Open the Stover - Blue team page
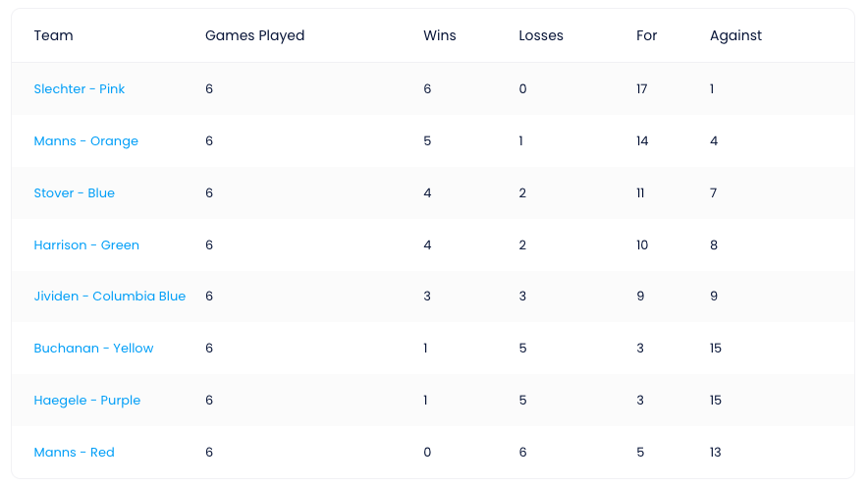 [x=75, y=193]
